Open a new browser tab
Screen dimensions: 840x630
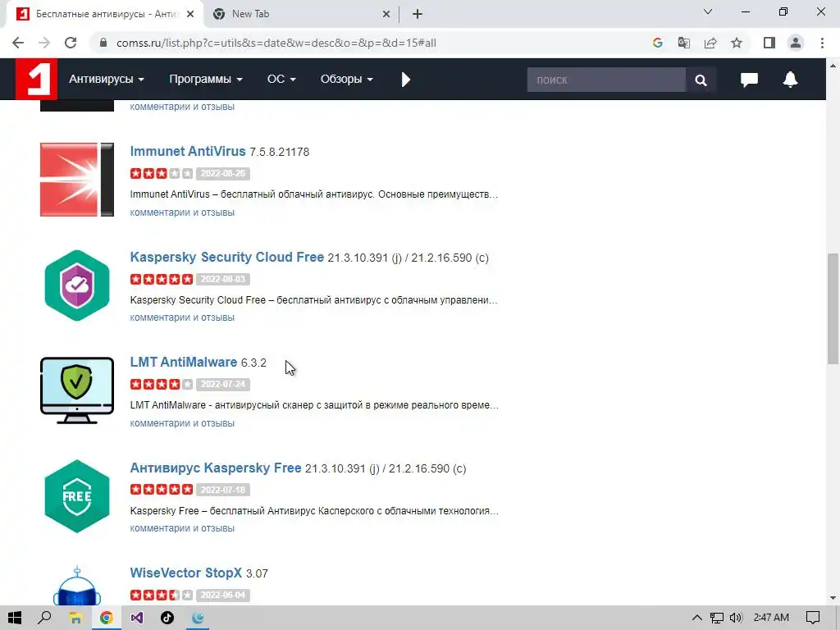418,15
